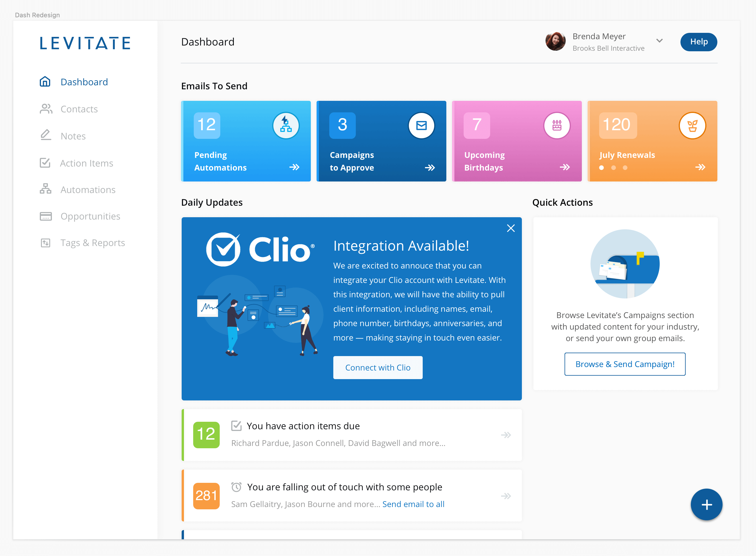Click the Action Items checkbox icon
This screenshot has height=556, width=756.
(x=45, y=163)
